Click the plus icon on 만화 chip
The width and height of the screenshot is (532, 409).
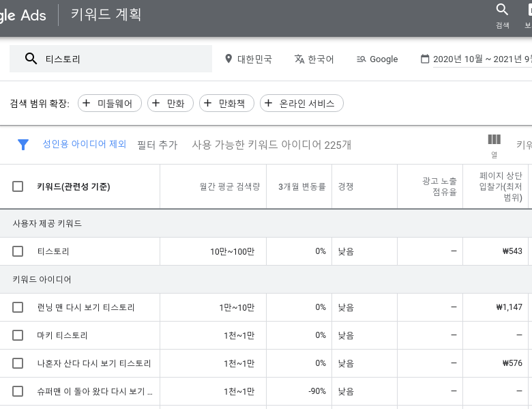(156, 103)
